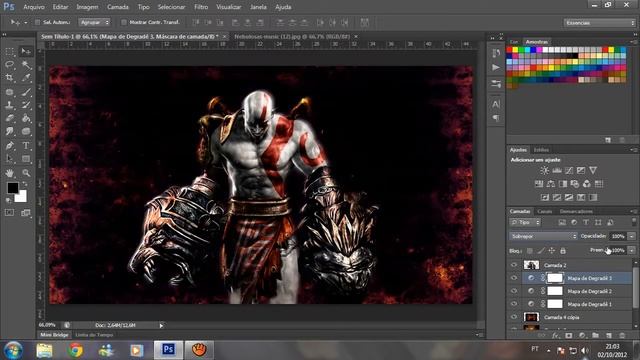
Task: Select the Spot Healing Brush tool
Action: click(x=10, y=92)
